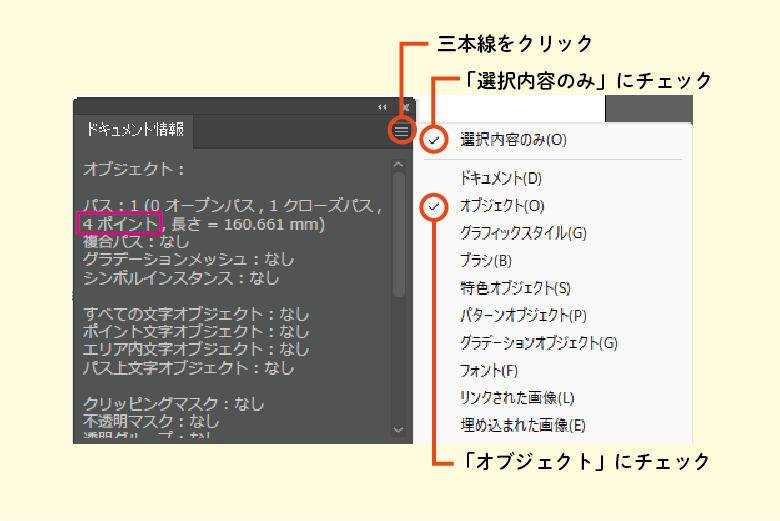
Task: Click クリッピングマスク：なし line
Action: tap(174, 404)
